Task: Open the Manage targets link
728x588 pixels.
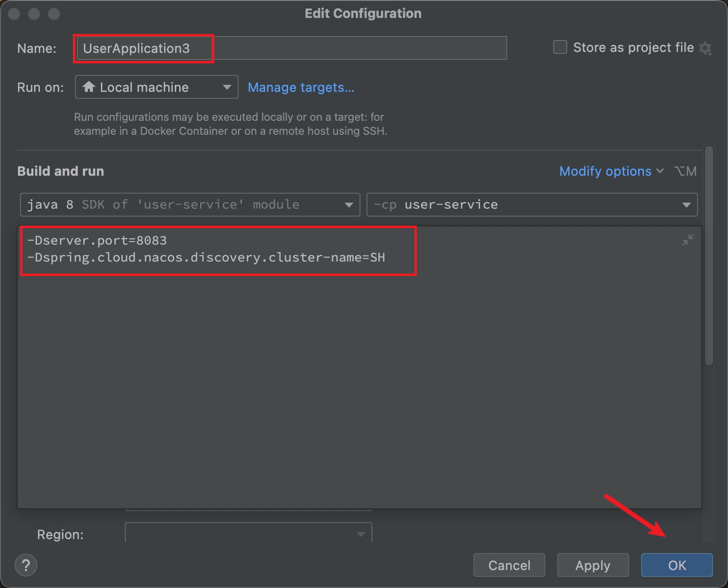Action: coord(301,87)
